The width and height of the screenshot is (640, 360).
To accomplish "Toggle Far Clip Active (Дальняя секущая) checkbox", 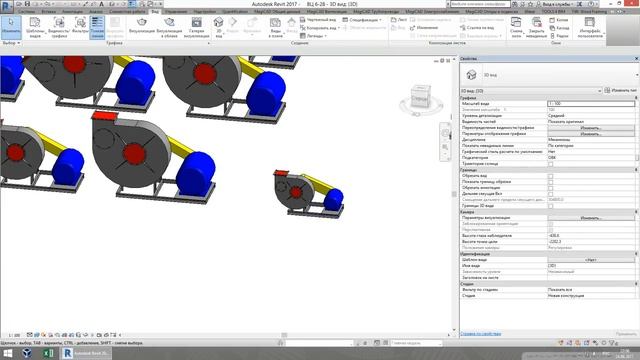I will point(551,194).
